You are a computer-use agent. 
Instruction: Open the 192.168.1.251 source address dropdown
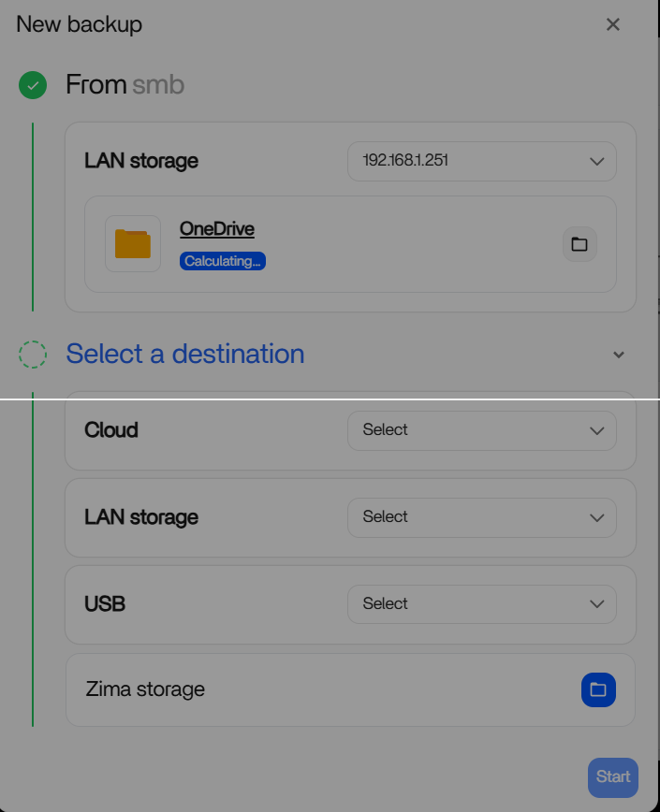click(481, 161)
